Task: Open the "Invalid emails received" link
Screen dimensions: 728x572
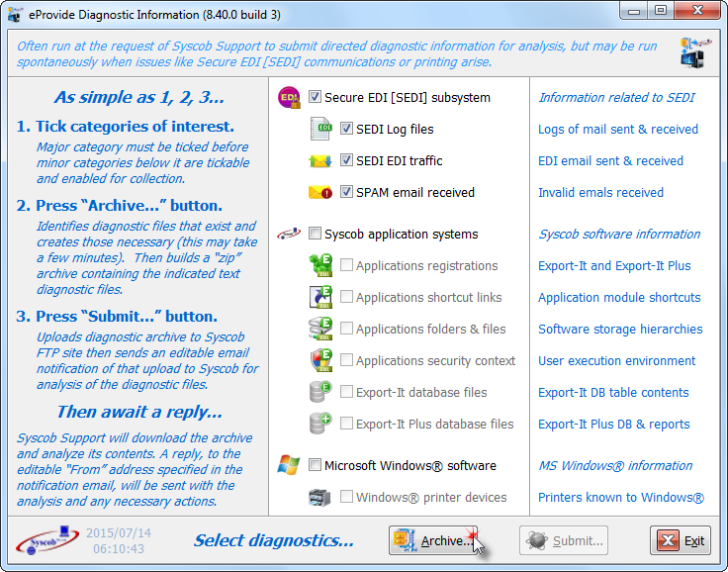Action: coord(600,193)
